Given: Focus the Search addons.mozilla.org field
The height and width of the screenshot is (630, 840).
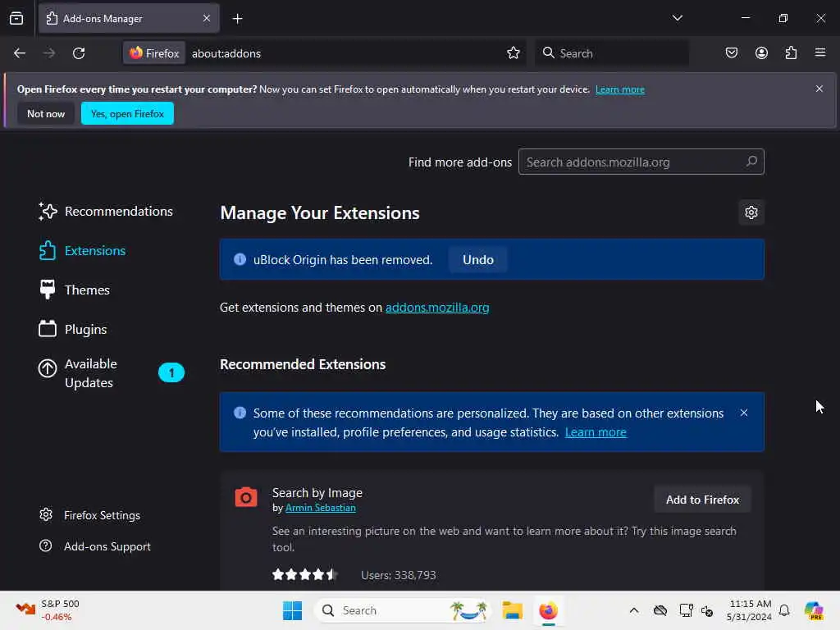Looking at the screenshot, I should [641, 162].
